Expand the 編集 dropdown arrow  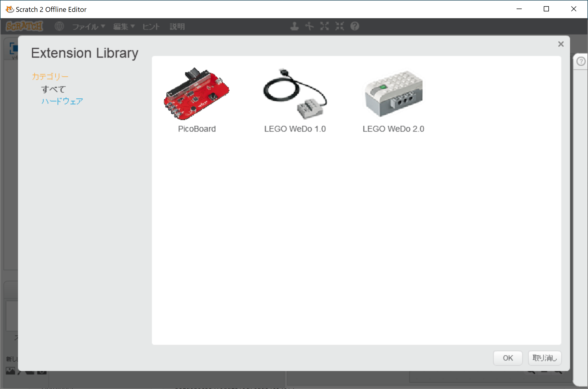click(133, 26)
